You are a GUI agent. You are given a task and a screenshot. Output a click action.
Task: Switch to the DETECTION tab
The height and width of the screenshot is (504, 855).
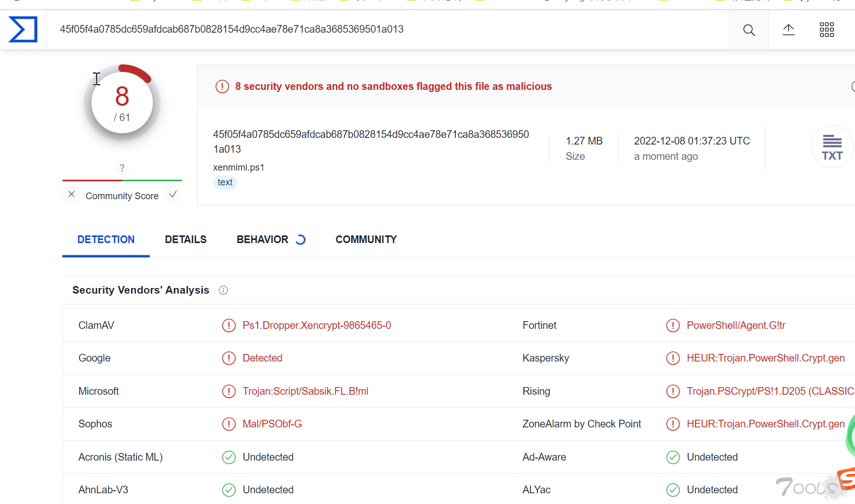pos(106,239)
